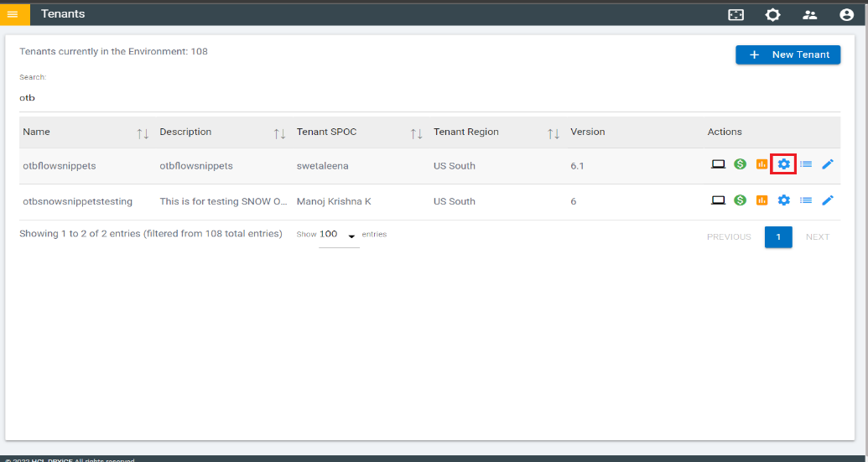Edit otbsnowsnippetstesting tenant with pencil icon

[828, 200]
